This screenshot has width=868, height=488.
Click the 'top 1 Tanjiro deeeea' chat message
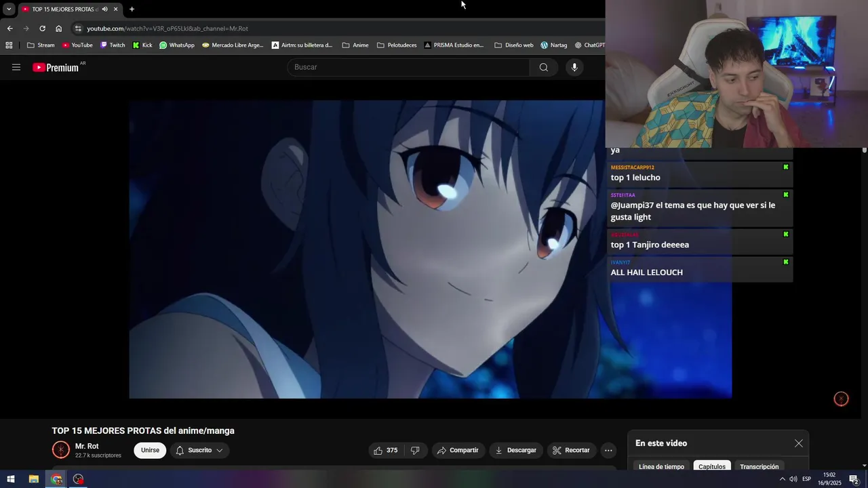point(650,245)
